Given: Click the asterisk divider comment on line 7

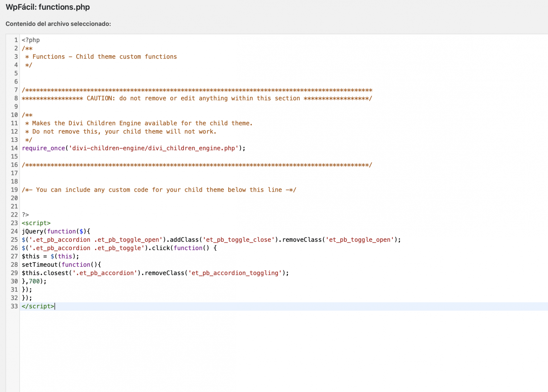Looking at the screenshot, I should pyautogui.click(x=197, y=90).
